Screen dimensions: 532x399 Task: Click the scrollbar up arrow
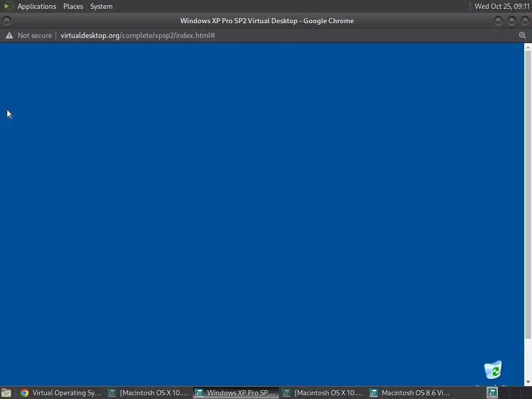(528, 47)
